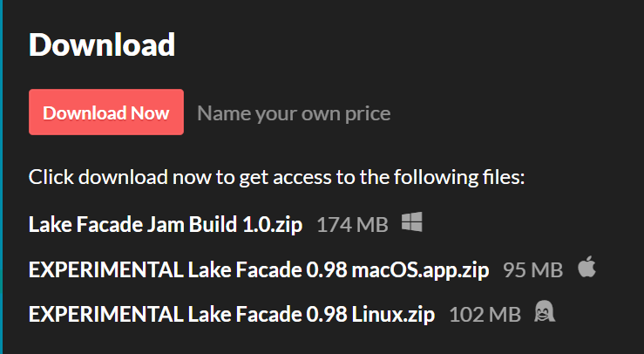Click the 102 MB file size label
644x354 pixels.
485,315
